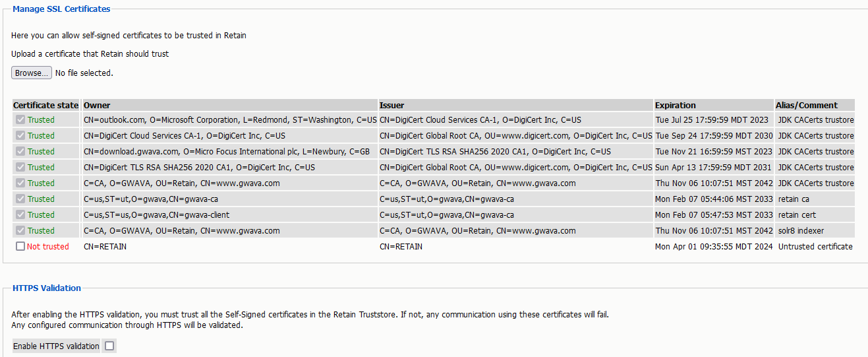
Task: Click the Issuer column header
Action: point(392,106)
